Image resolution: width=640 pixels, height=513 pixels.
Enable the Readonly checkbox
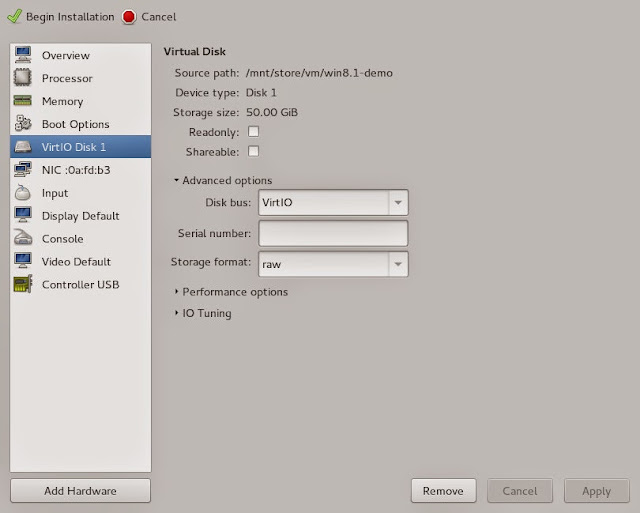(x=253, y=132)
